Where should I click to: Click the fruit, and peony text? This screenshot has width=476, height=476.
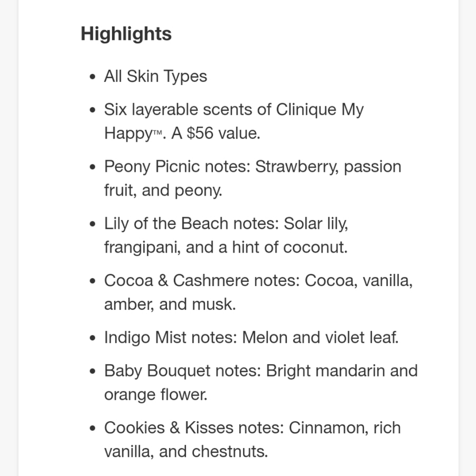click(163, 190)
